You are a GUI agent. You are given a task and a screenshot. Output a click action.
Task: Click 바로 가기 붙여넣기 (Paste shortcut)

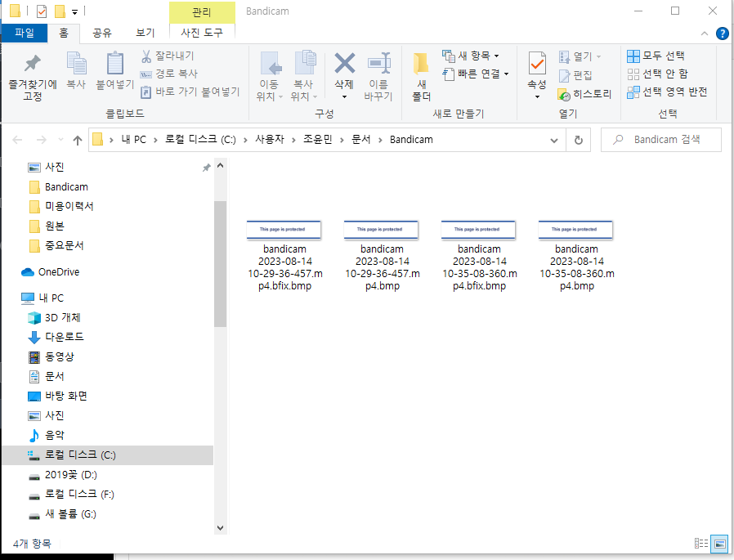click(x=190, y=92)
